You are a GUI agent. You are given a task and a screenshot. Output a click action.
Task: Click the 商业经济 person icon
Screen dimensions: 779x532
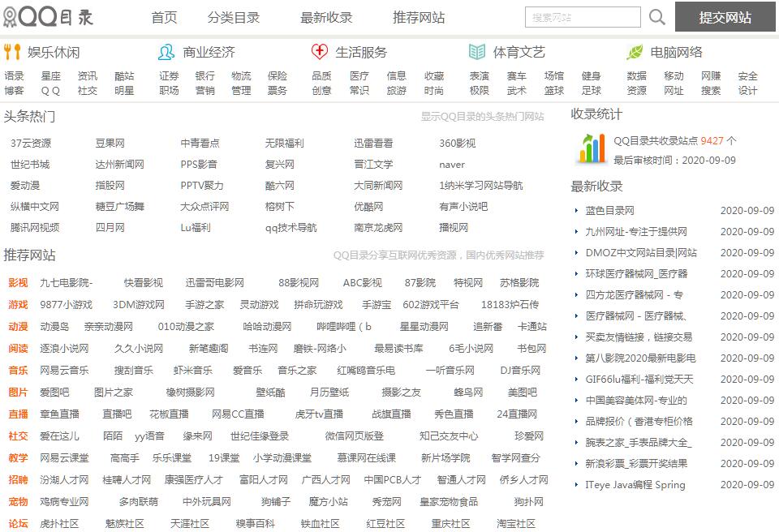click(166, 52)
